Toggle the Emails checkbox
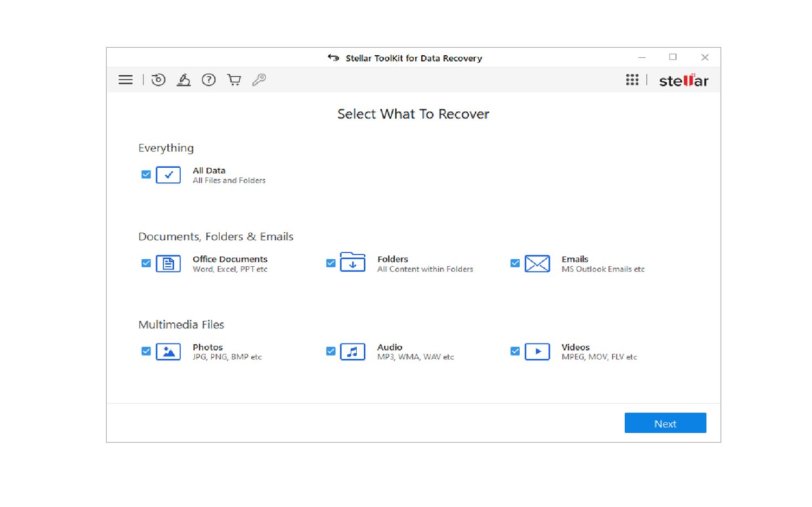The image size is (812, 507). click(515, 263)
